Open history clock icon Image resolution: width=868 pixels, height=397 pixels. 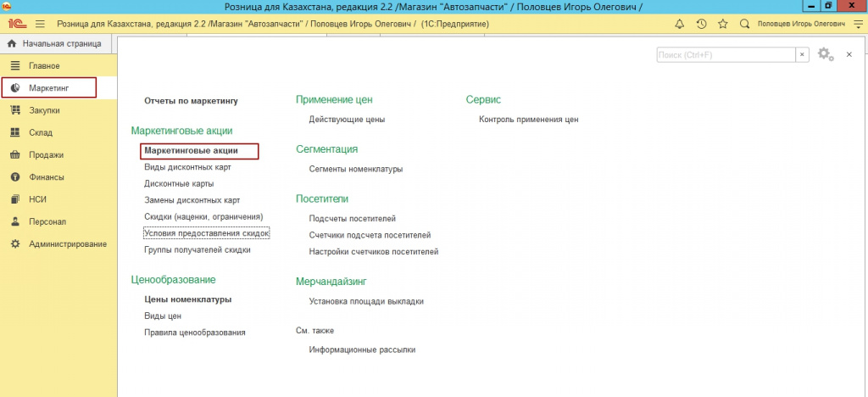tap(701, 25)
